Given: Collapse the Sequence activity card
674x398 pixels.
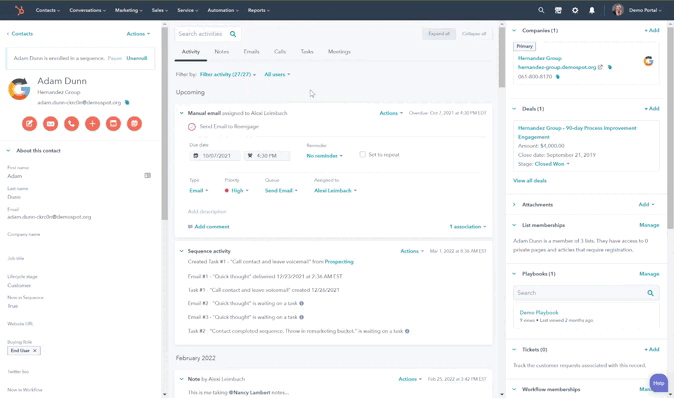Looking at the screenshot, I should tap(181, 251).
